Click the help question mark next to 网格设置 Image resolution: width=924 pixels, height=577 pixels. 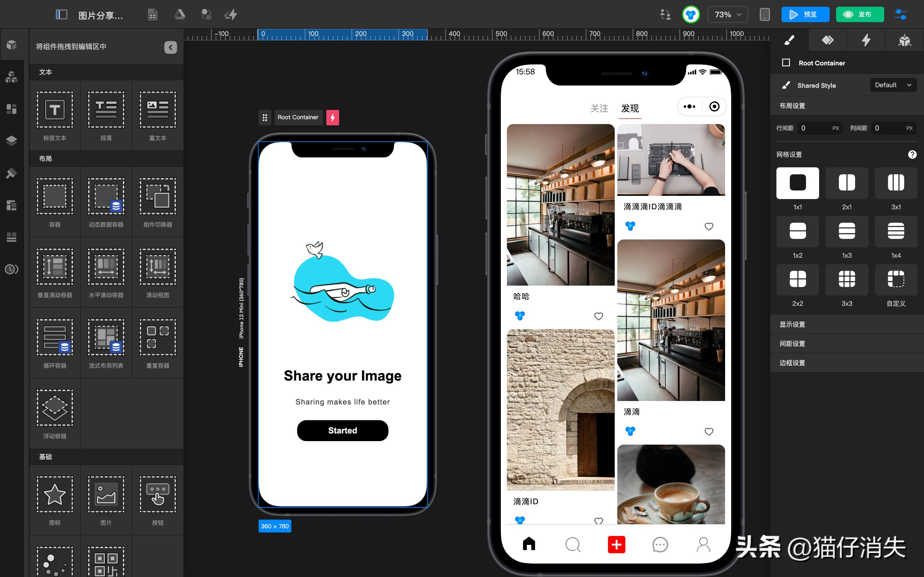[913, 154]
